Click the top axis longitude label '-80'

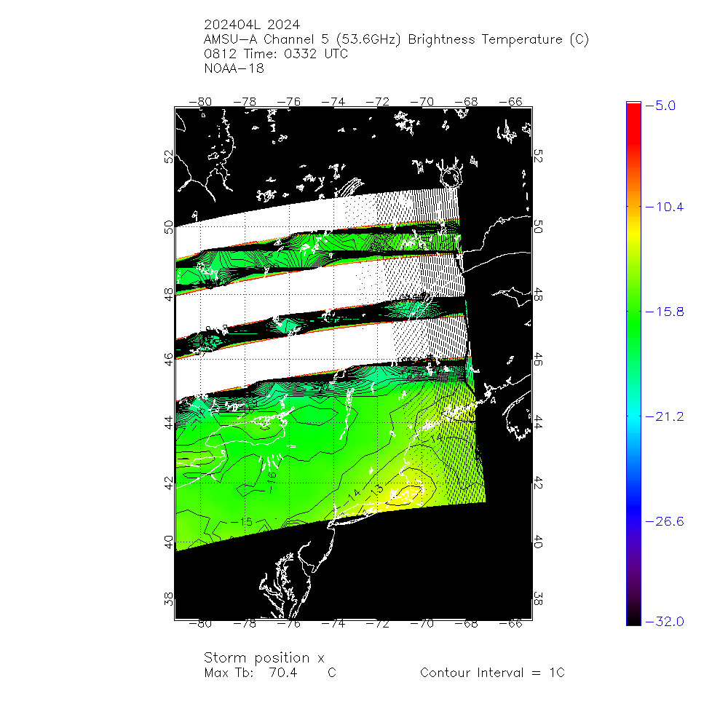click(200, 101)
